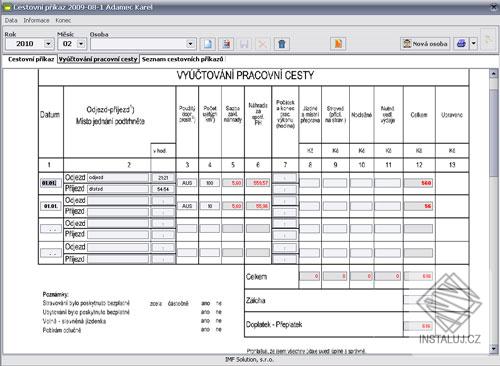
Task: Click the Rok field value 2010
Action: tap(25, 44)
